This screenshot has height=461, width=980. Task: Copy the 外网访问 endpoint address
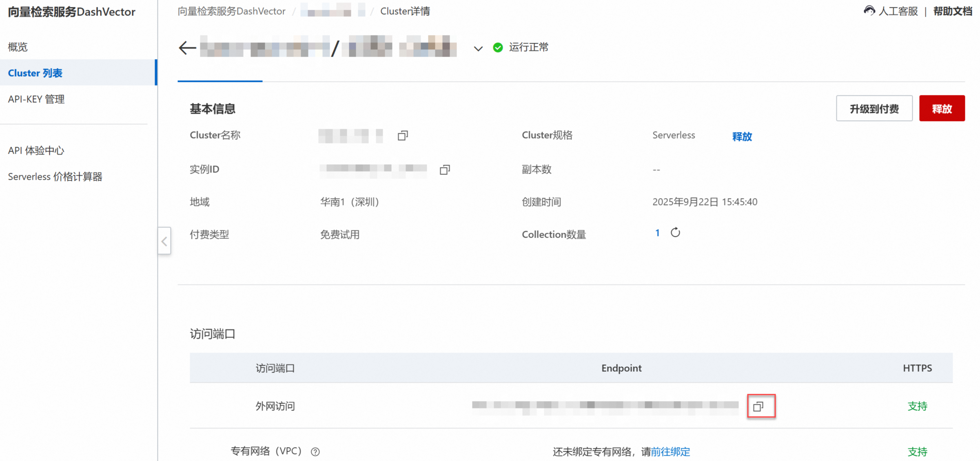[758, 406]
